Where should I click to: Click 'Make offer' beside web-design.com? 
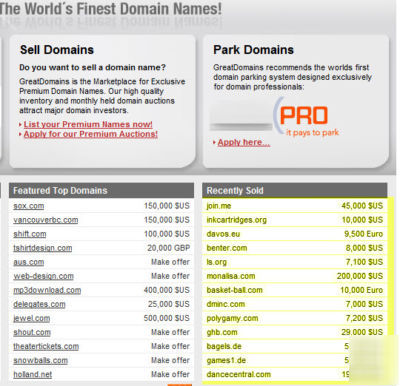click(x=170, y=276)
